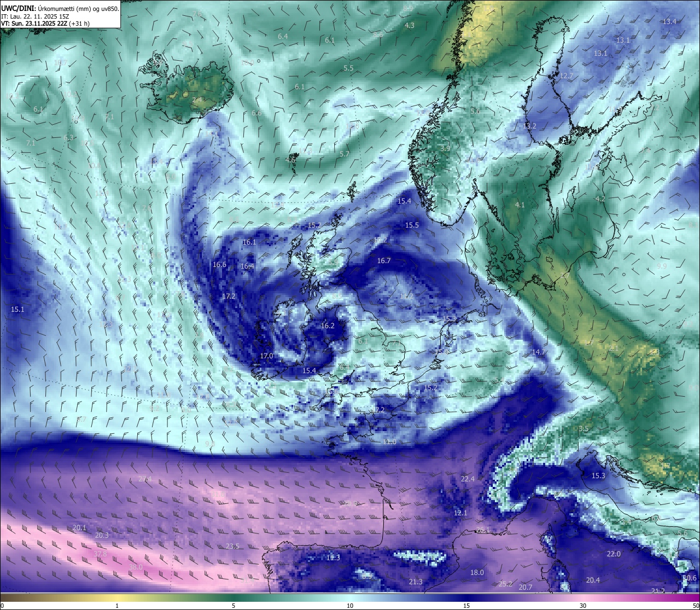The width and height of the screenshot is (700, 610).
Task: Click the color scale label '50'
Action: [x=696, y=606]
